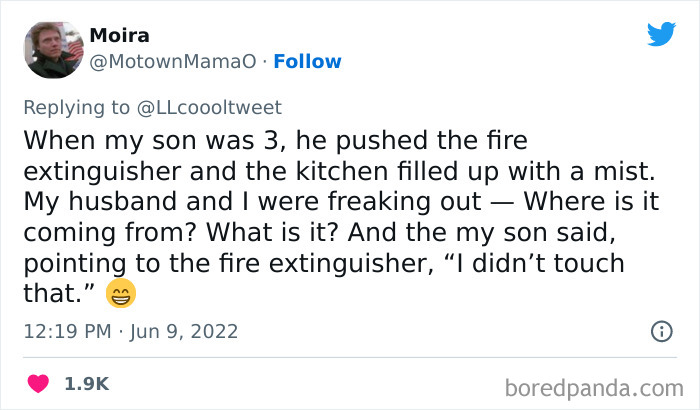The image size is (700, 410).
Task: Follow the @MotownMamaO account
Action: coord(309,61)
